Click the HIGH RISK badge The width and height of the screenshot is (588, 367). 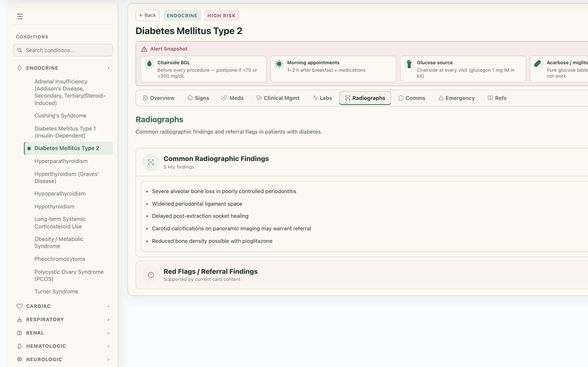pos(221,15)
